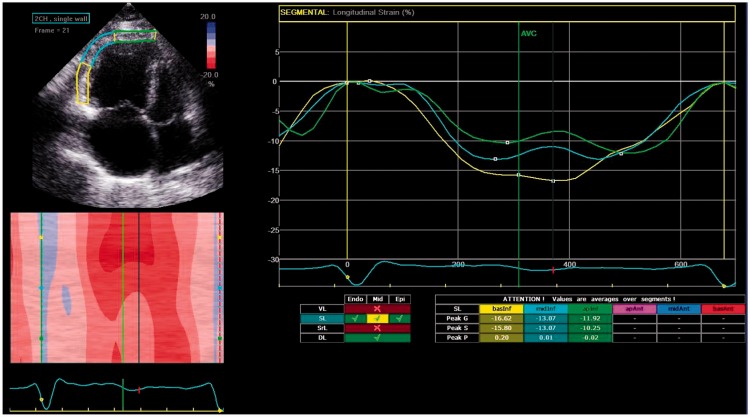Click Peak P value 0.20
Viewport: 750px width, 417px height.
pos(501,338)
